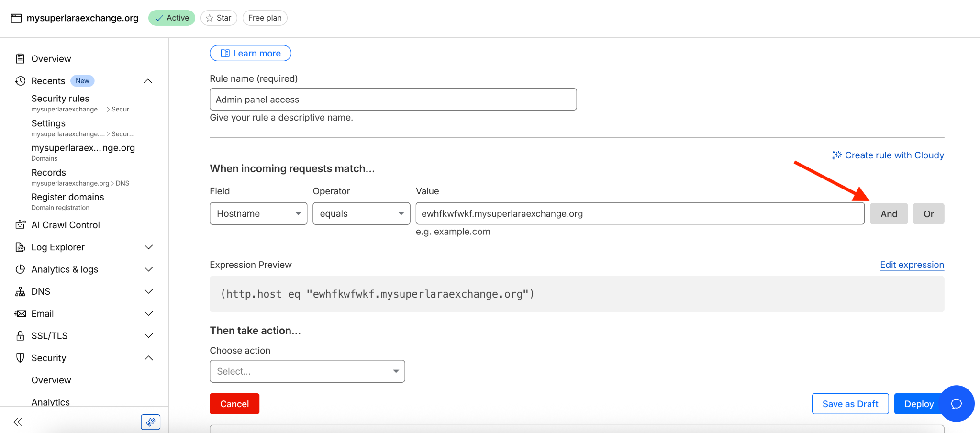Image resolution: width=980 pixels, height=433 pixels.
Task: Click the Deploy button
Action: (x=919, y=404)
